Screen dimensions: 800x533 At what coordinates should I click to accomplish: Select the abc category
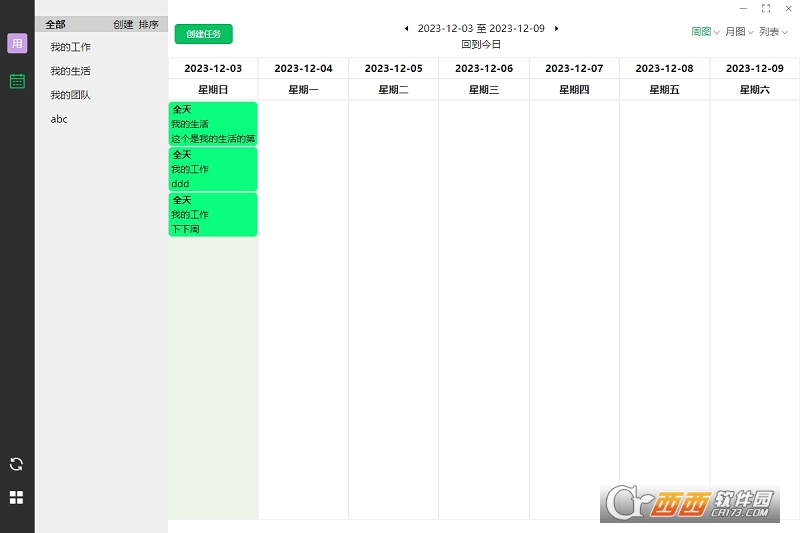pyautogui.click(x=59, y=119)
